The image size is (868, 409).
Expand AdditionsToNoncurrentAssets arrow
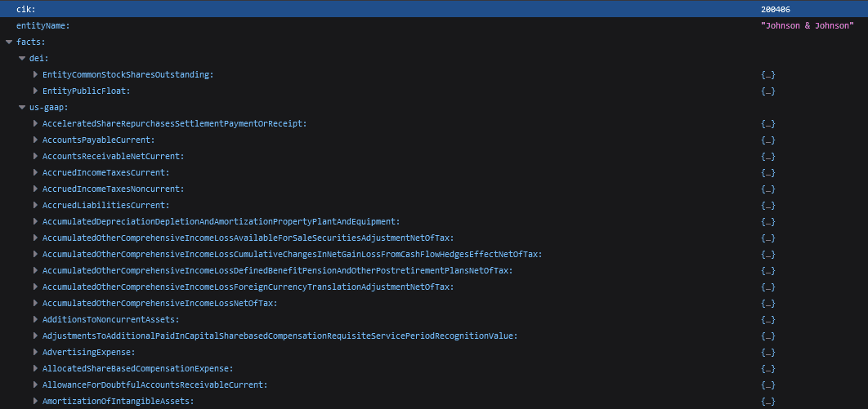click(x=35, y=319)
